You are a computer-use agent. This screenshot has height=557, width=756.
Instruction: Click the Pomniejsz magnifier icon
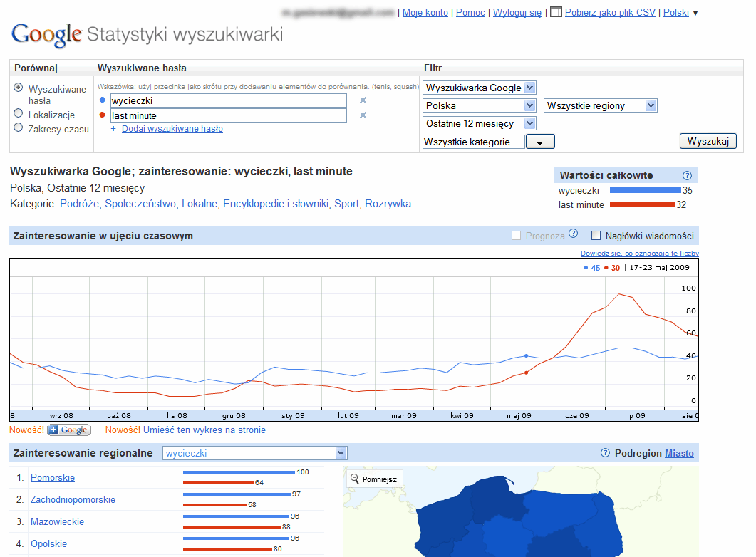pyautogui.click(x=354, y=479)
